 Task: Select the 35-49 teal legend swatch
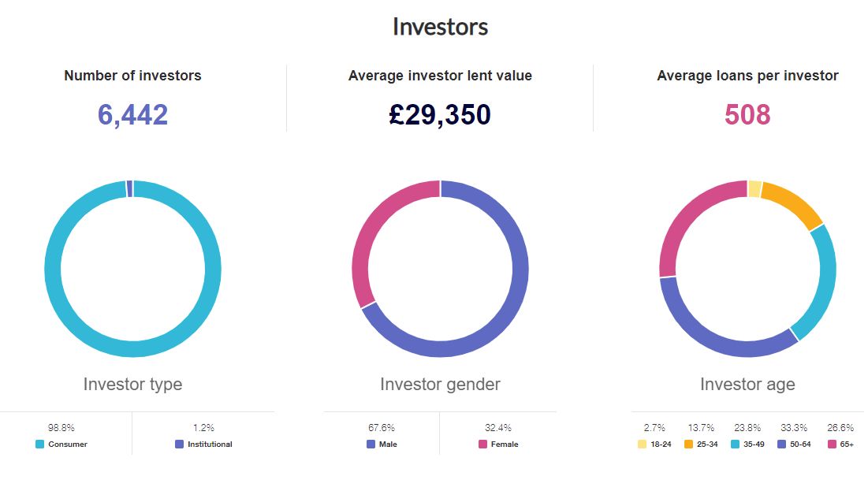click(x=735, y=444)
